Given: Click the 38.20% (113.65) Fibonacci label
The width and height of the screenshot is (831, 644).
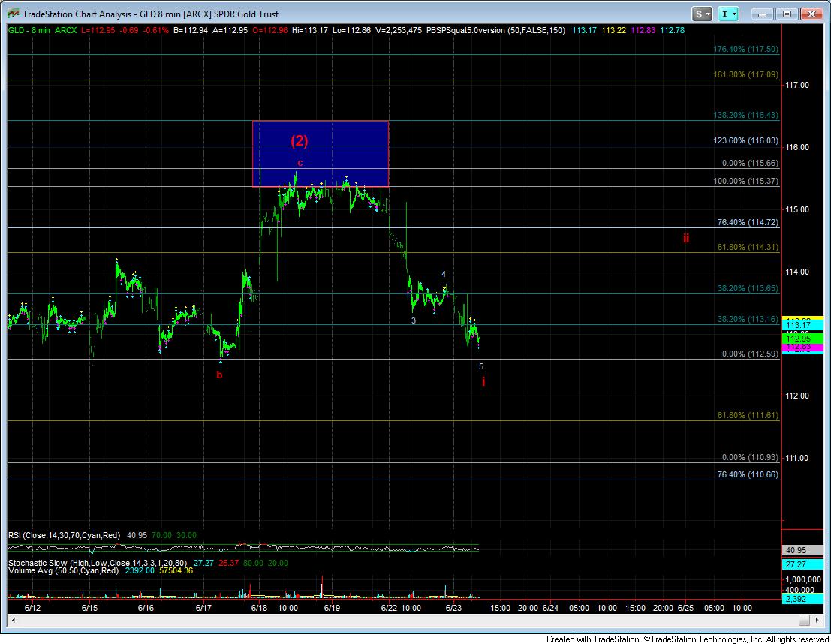Looking at the screenshot, I should pos(748,288).
